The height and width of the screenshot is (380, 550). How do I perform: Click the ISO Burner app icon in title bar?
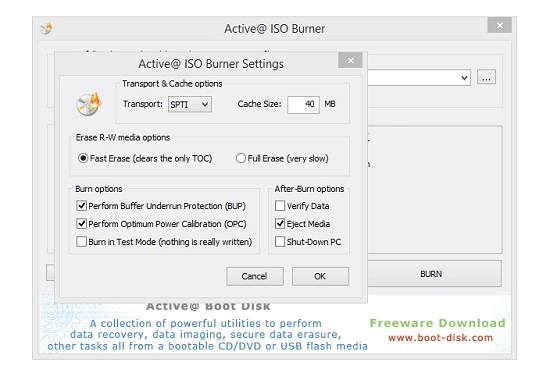coord(46,28)
